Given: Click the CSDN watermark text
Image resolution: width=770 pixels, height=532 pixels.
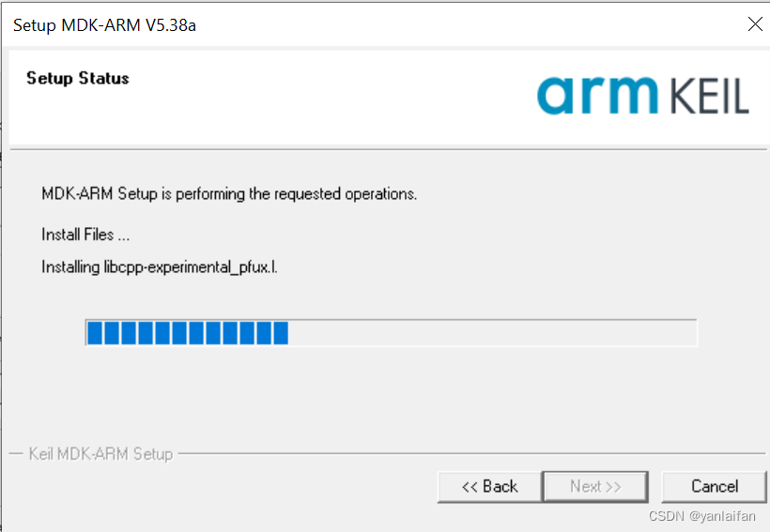Looking at the screenshot, I should click(666, 516).
